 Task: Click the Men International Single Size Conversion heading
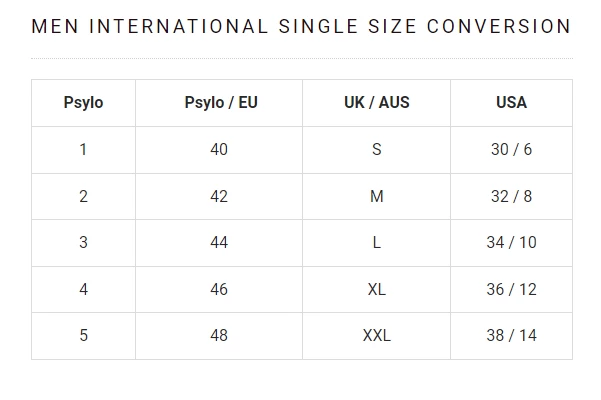click(x=301, y=27)
